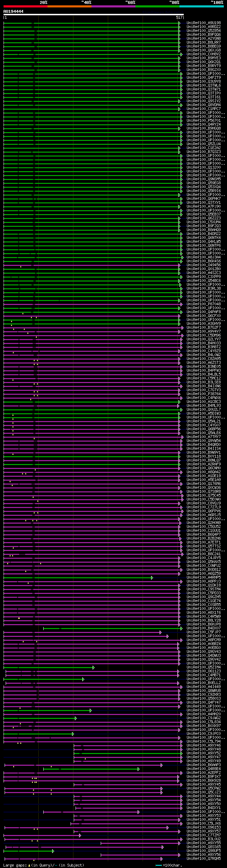The height and width of the screenshot is (868, 227).
Task: Select the UniRef100_Q5ZLU4 label
Action: pyautogui.click(x=204, y=144)
